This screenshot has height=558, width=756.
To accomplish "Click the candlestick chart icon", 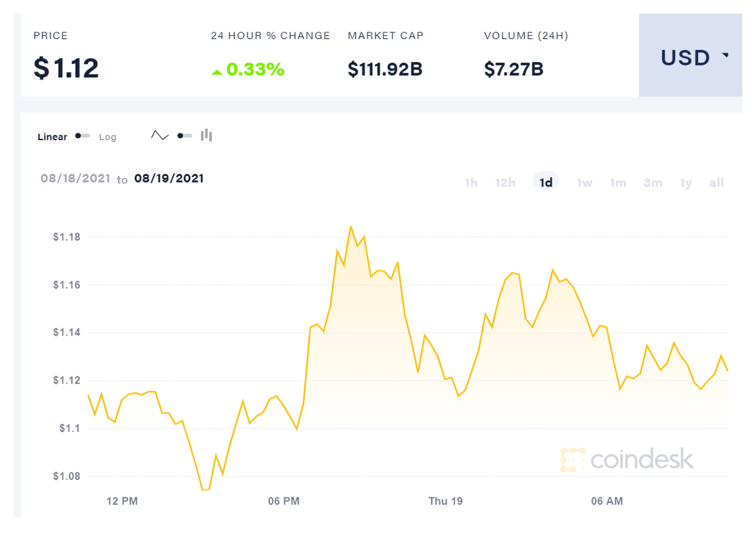I will (206, 135).
